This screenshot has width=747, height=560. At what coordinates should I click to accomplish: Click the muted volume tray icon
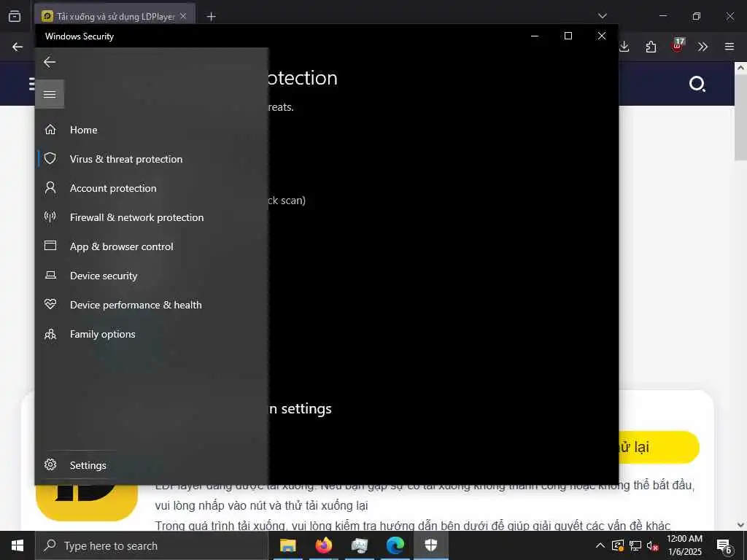point(652,545)
